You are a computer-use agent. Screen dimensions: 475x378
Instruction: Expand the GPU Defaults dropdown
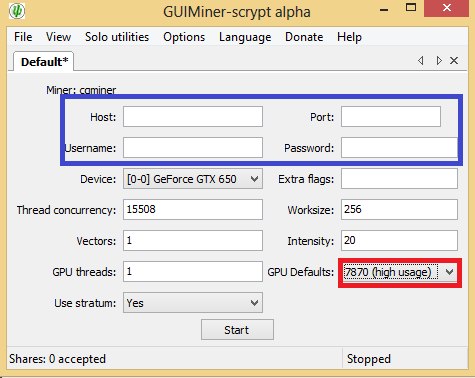[x=400, y=272]
